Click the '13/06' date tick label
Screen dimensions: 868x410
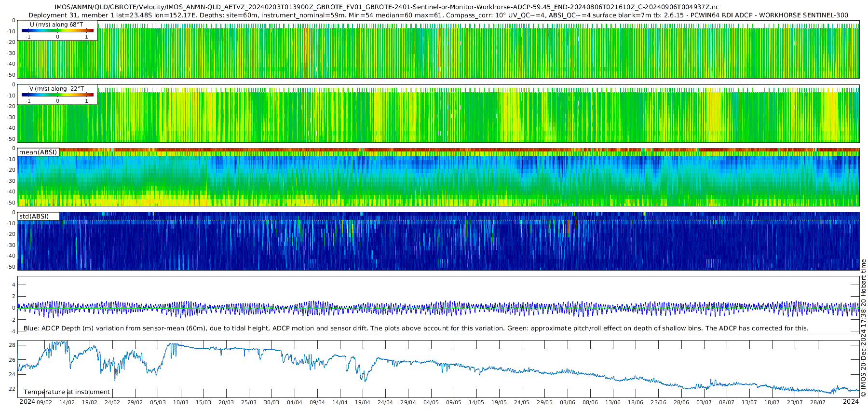pyautogui.click(x=613, y=402)
